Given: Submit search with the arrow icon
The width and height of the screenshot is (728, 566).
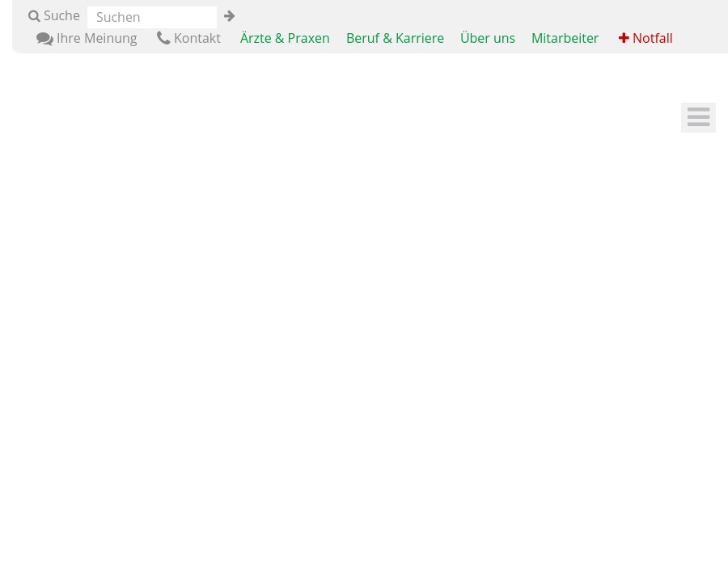Looking at the screenshot, I should tap(229, 16).
